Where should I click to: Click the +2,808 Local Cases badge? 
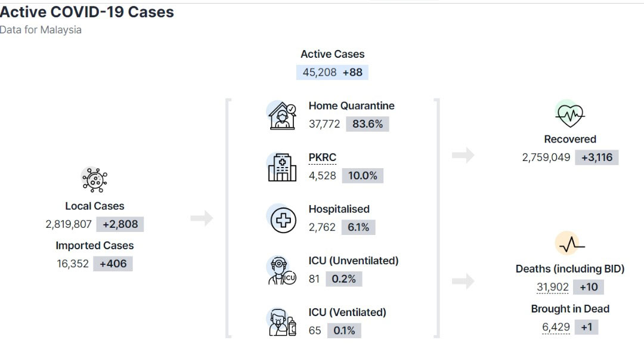coord(120,224)
